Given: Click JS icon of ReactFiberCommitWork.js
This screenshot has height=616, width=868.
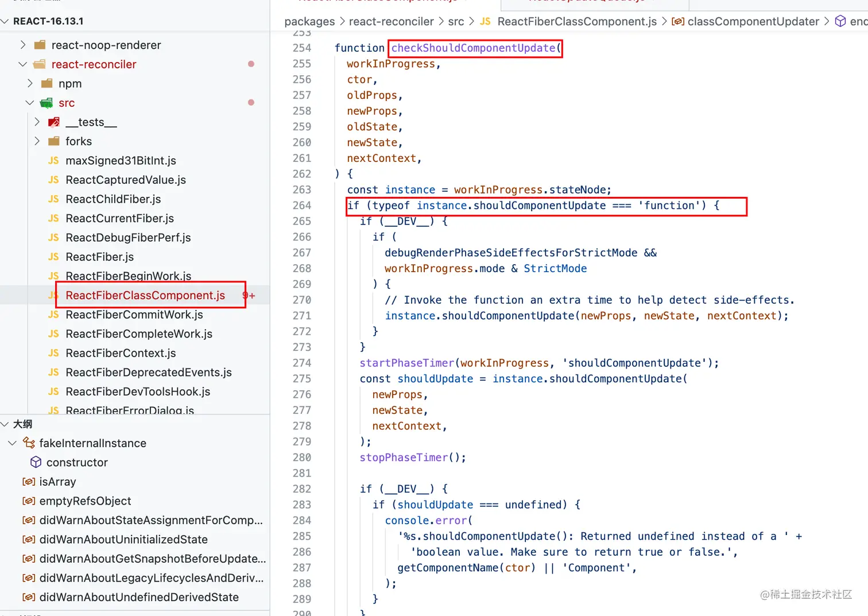Looking at the screenshot, I should [x=53, y=315].
